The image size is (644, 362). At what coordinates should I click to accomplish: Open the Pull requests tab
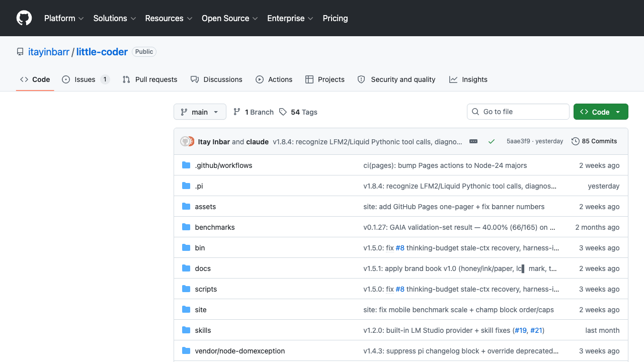150,79
